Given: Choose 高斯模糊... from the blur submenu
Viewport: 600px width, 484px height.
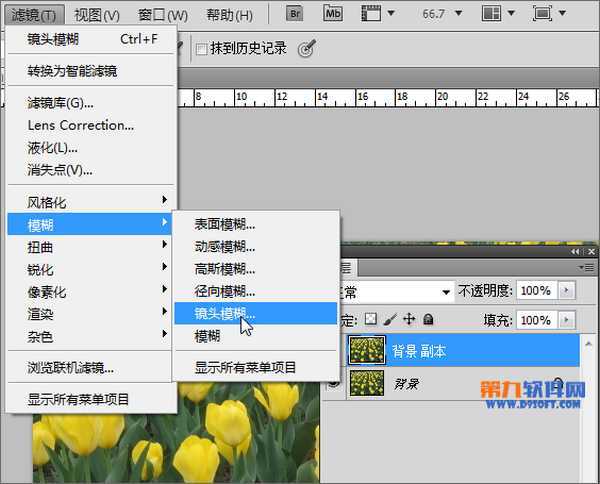Looking at the screenshot, I should pyautogui.click(x=225, y=269).
